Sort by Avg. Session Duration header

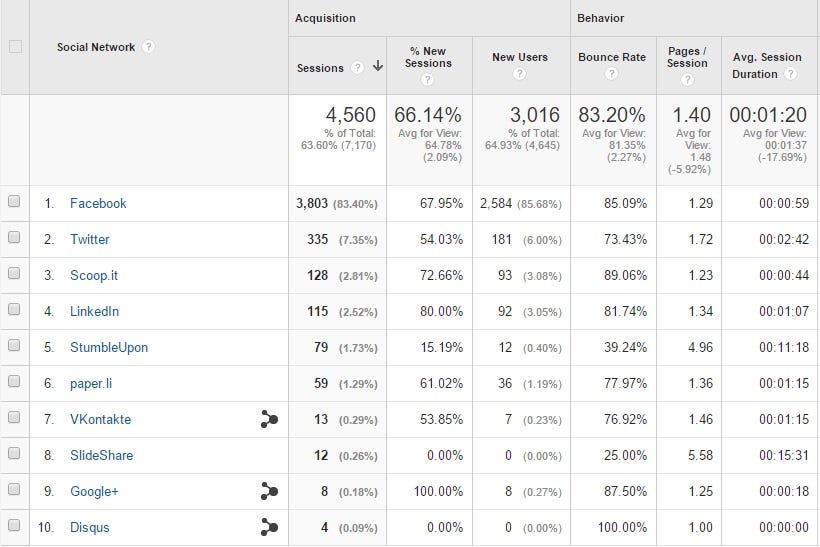[x=767, y=65]
